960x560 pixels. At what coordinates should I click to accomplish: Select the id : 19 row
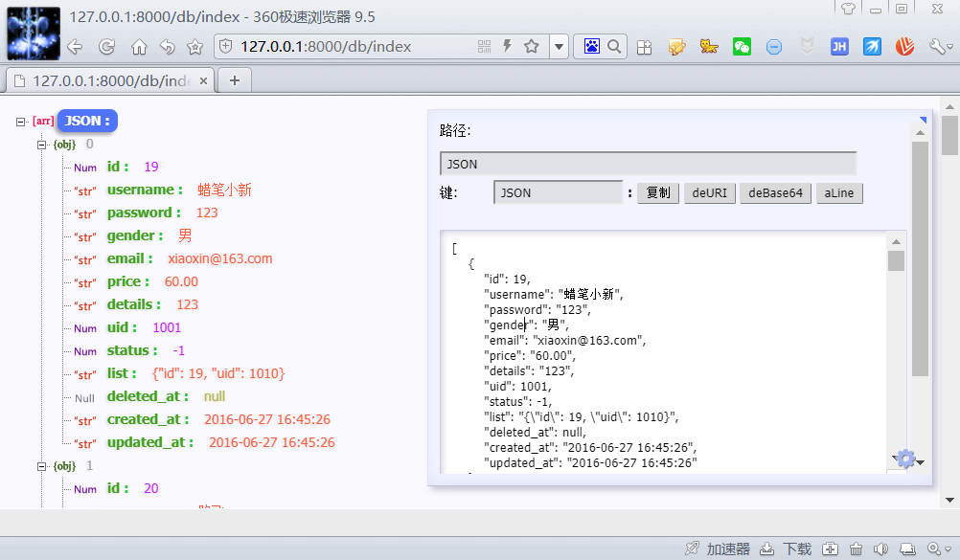pyautogui.click(x=116, y=167)
